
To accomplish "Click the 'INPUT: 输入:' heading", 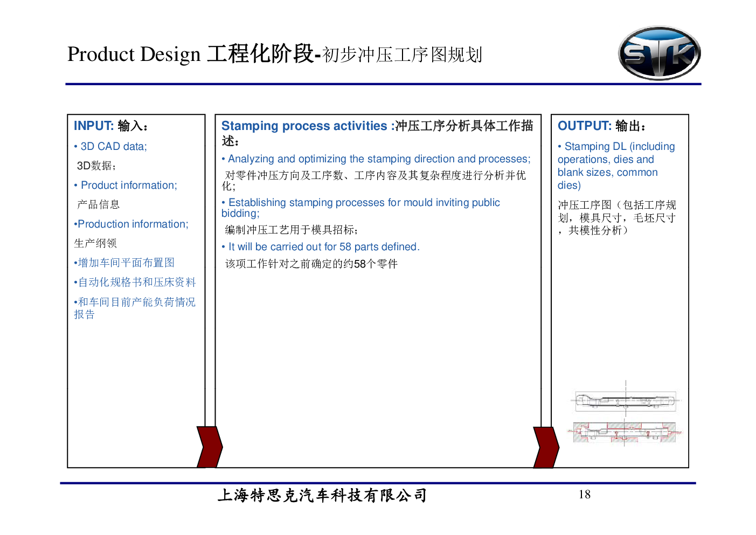I will pos(111,126).
